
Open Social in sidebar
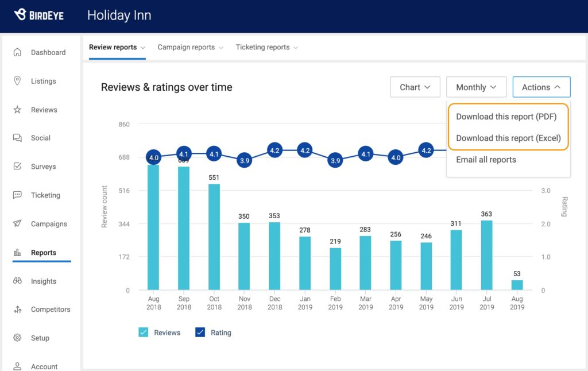click(41, 138)
